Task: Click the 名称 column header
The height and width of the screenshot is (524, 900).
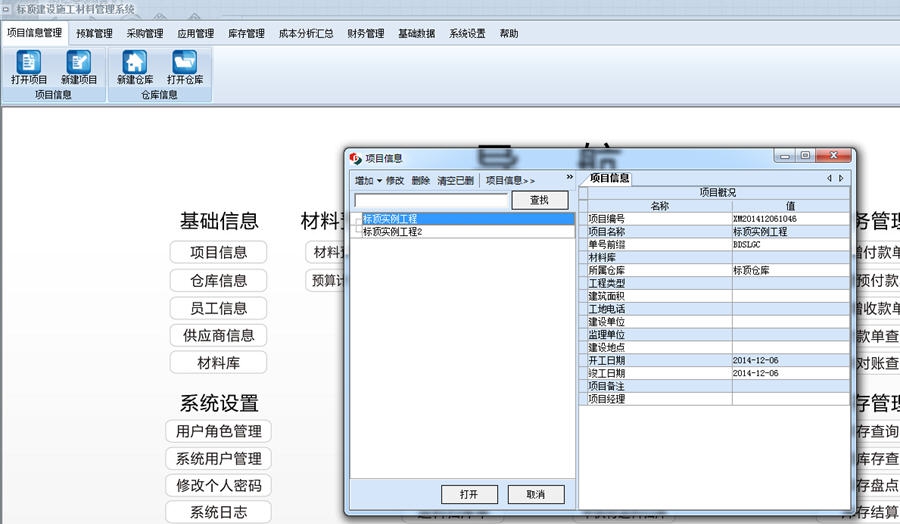Action: [x=660, y=205]
